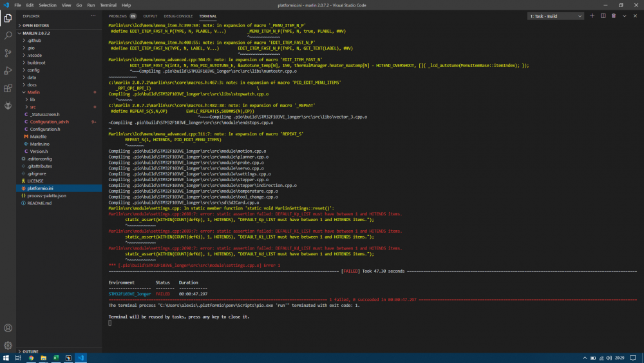
Task: Select platformio.ini in explorer
Action: [x=59, y=188]
